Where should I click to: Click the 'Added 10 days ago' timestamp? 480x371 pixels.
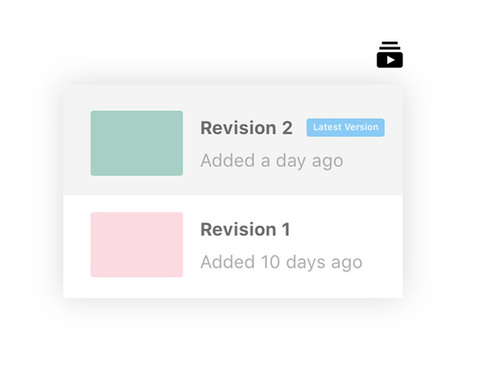(281, 263)
